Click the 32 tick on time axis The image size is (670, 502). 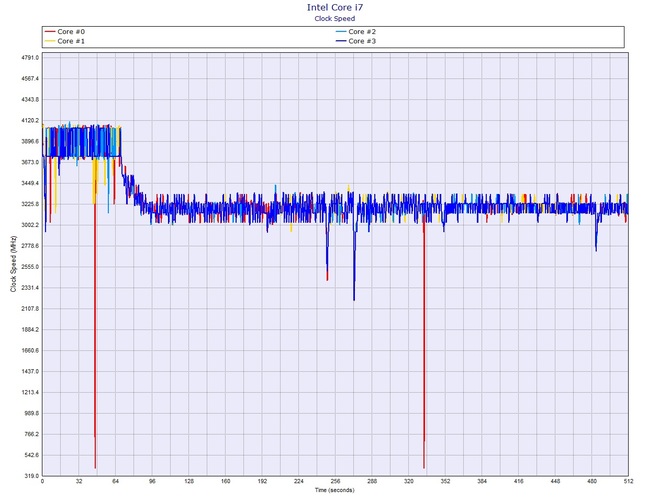(79, 481)
